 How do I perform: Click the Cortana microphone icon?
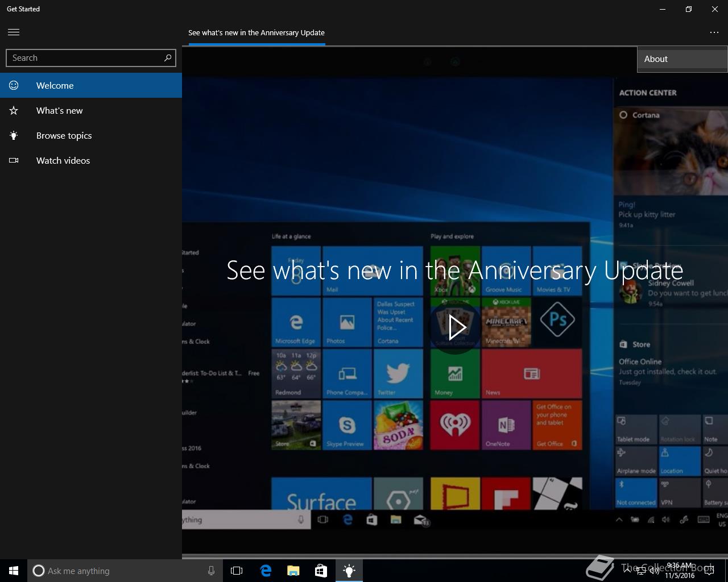pos(211,571)
